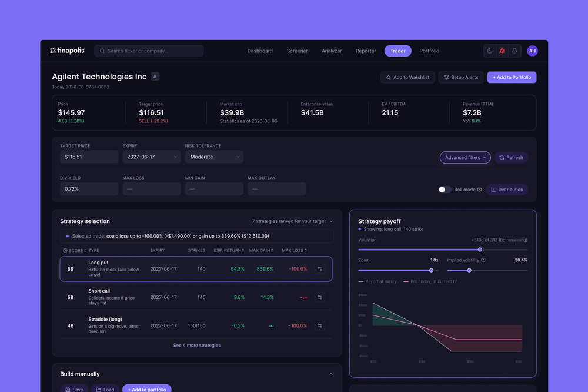Sort by Exp. Return column
This screenshot has height=392, width=588.
pyautogui.click(x=229, y=251)
